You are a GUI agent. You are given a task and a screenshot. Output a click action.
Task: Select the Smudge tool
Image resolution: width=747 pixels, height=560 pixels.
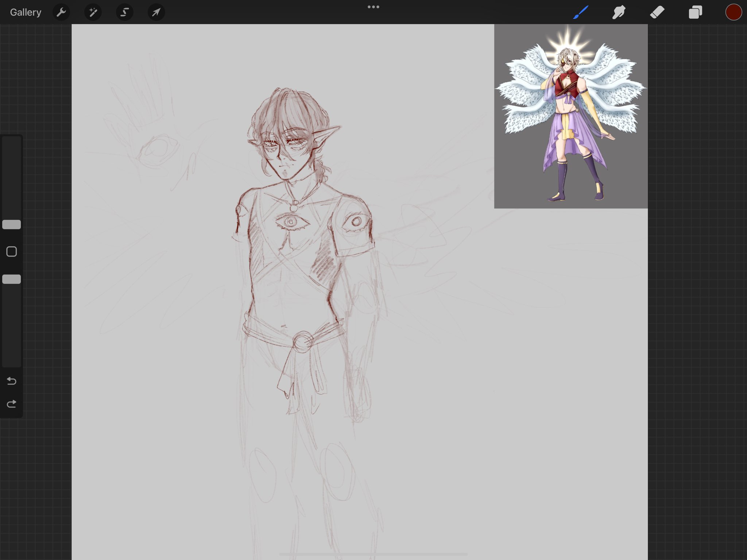click(x=619, y=12)
